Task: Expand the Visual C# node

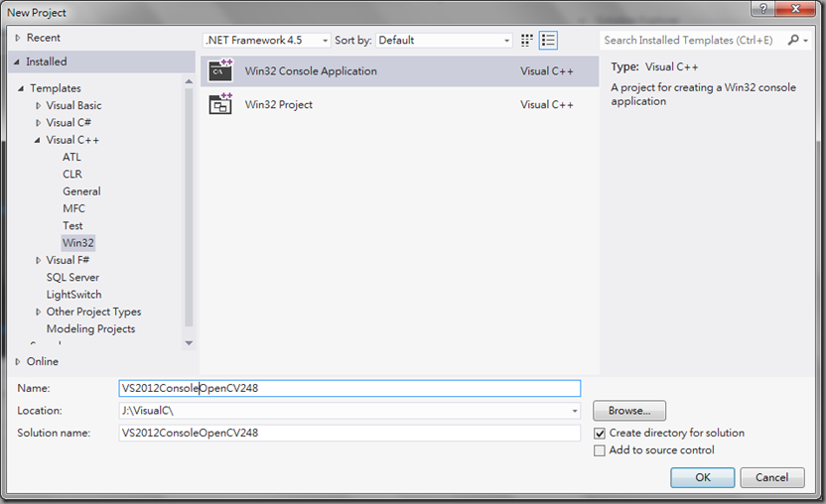Action: [x=38, y=123]
